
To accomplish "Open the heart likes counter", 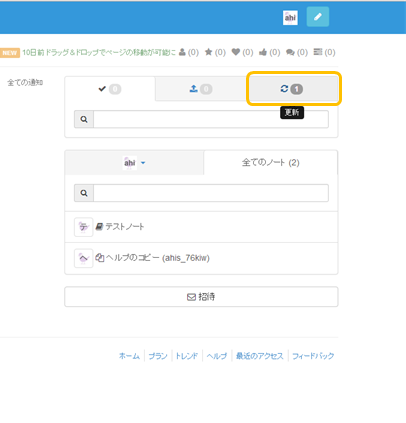I will 242,52.
